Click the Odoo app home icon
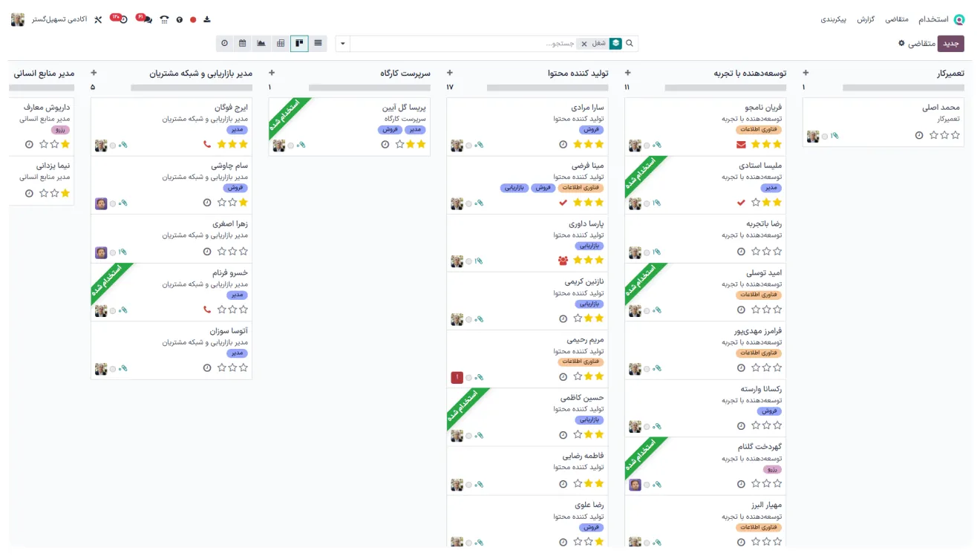 959,19
